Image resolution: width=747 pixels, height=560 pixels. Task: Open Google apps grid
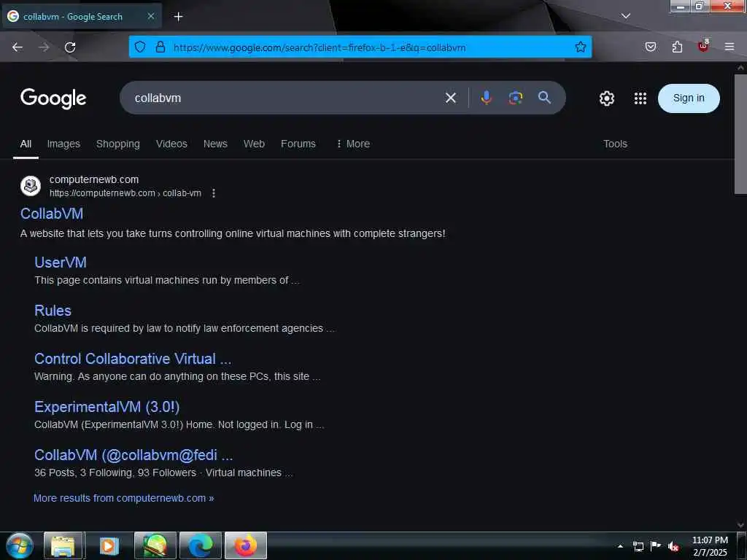pyautogui.click(x=640, y=98)
